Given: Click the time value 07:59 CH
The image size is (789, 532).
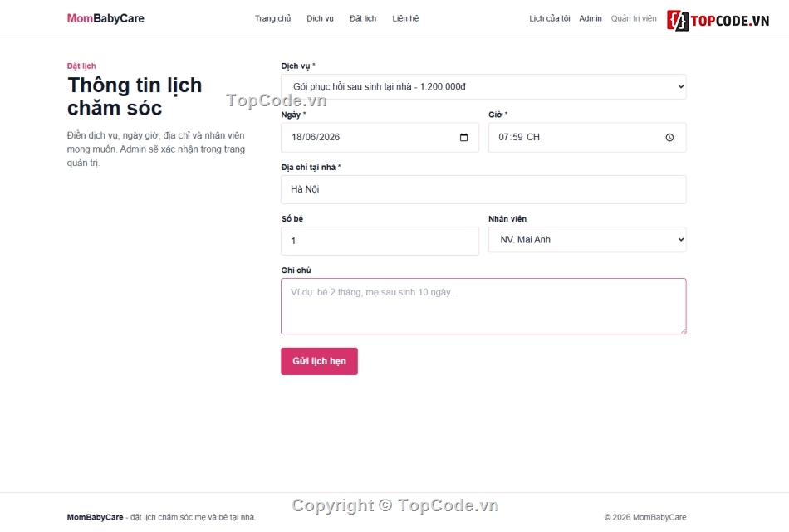Looking at the screenshot, I should [519, 137].
